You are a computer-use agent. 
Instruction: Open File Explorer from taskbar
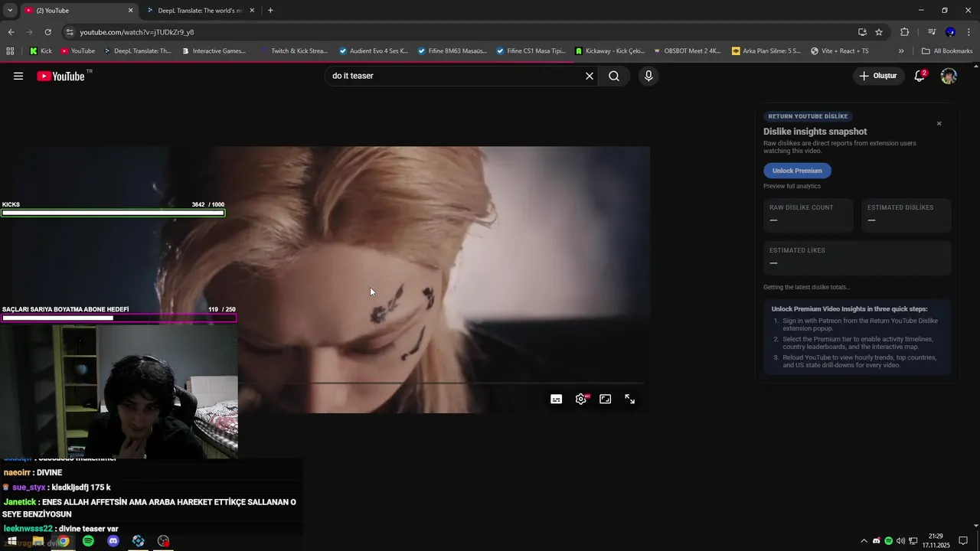pos(38,541)
